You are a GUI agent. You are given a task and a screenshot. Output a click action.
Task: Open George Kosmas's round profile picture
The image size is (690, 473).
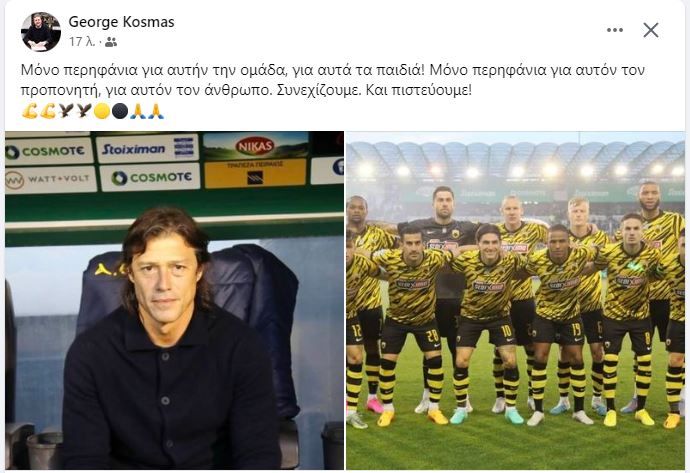pos(41,32)
